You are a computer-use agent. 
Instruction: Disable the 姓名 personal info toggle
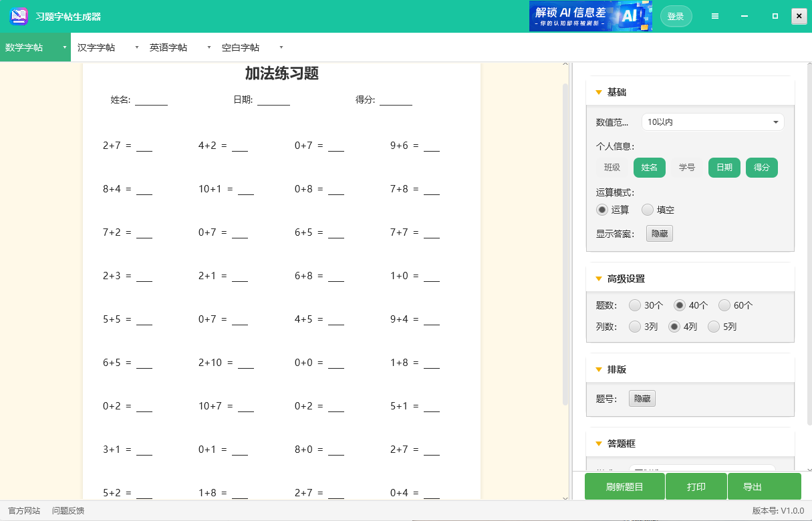point(649,168)
